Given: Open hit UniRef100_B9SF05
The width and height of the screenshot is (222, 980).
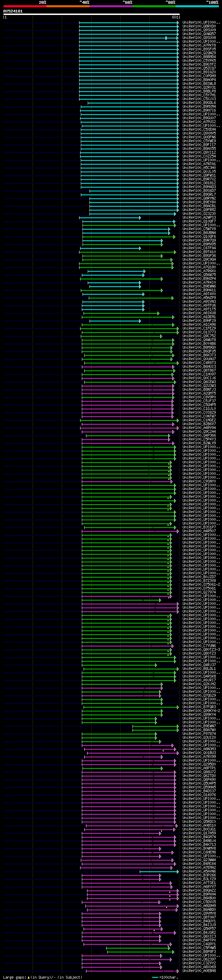Looking at the screenshot, I should click(x=199, y=49).
